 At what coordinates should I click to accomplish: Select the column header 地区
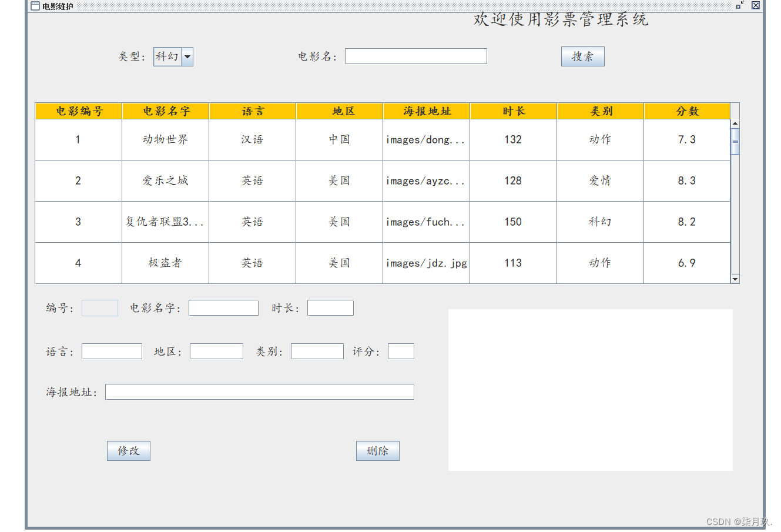click(340, 111)
